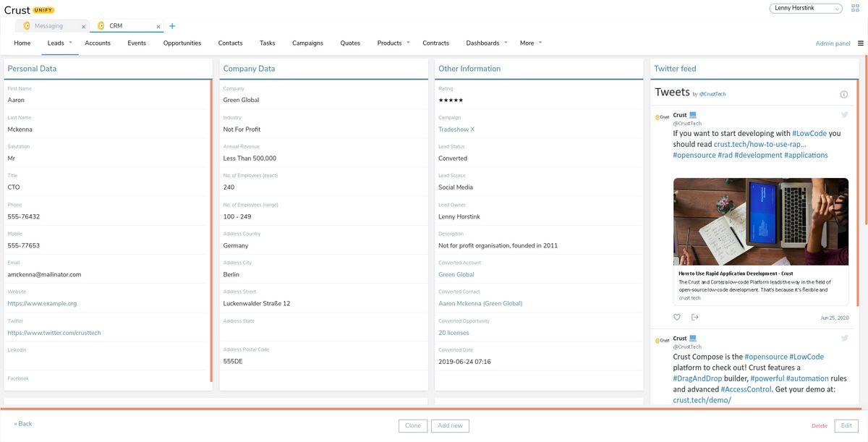868x442 pixels.
Task: Open the Admin panel link
Action: pos(833,43)
